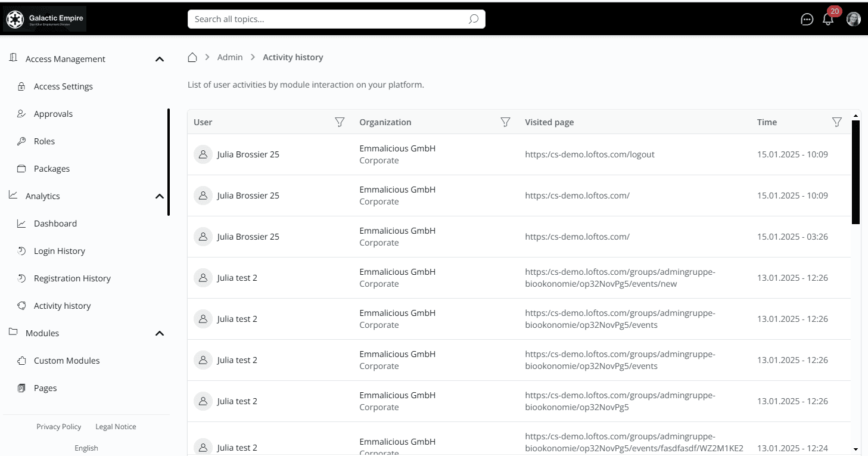Select Access Settings menu item
The image size is (868, 456).
pos(63,86)
